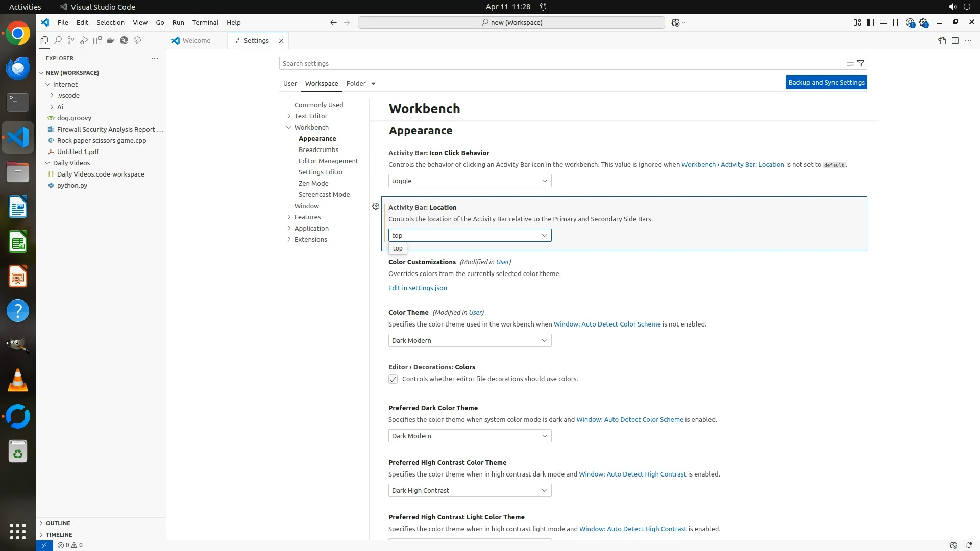Image resolution: width=980 pixels, height=551 pixels.
Task: Open the Terminal menu
Action: (205, 22)
